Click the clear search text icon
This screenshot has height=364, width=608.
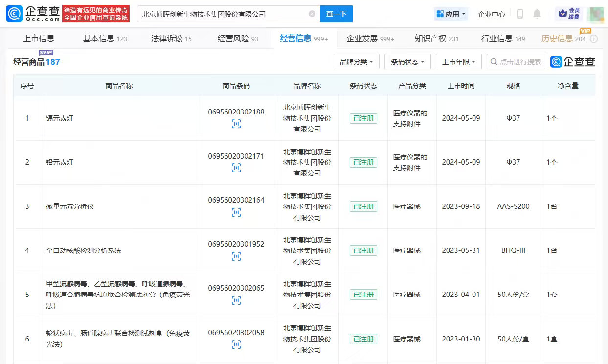(312, 14)
